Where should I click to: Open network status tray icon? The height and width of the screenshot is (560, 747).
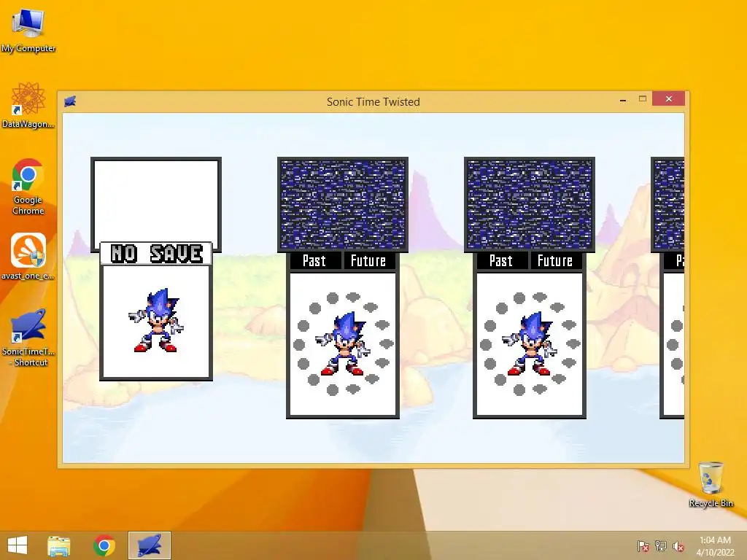[661, 545]
